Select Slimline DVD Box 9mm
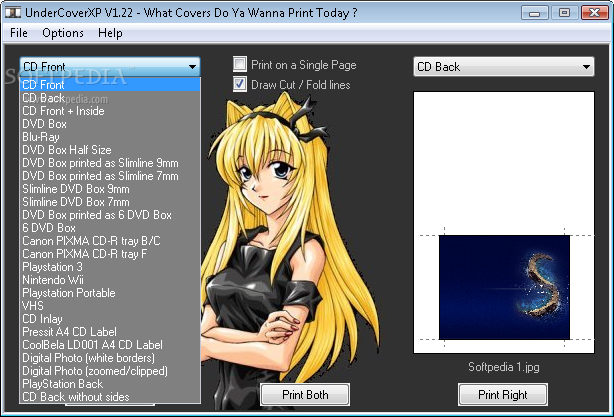614x417 pixels. (x=110, y=189)
